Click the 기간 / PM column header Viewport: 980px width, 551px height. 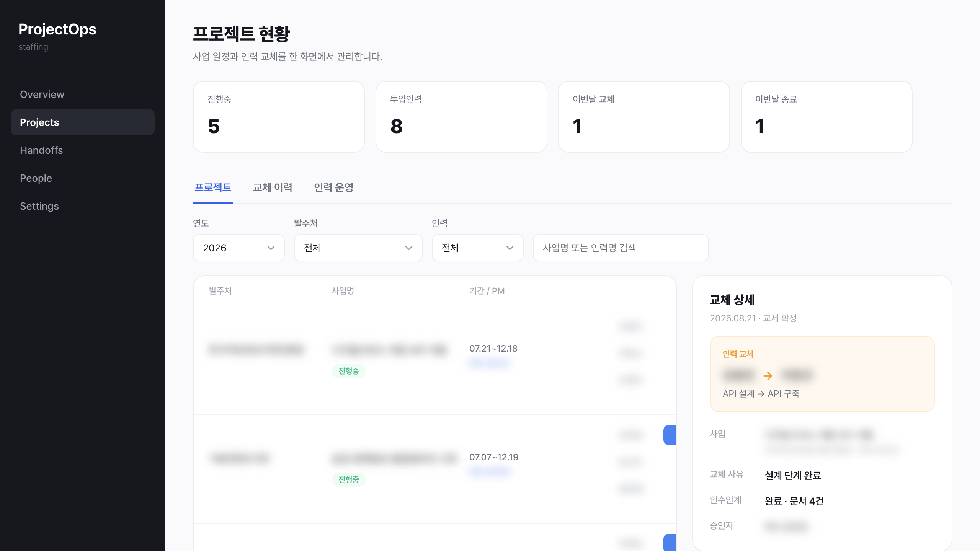coord(487,291)
